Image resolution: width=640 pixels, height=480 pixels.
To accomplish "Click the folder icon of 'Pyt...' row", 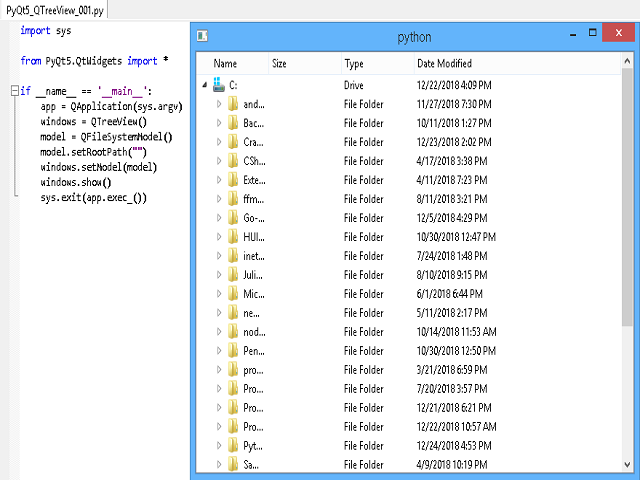I will click(x=233, y=445).
